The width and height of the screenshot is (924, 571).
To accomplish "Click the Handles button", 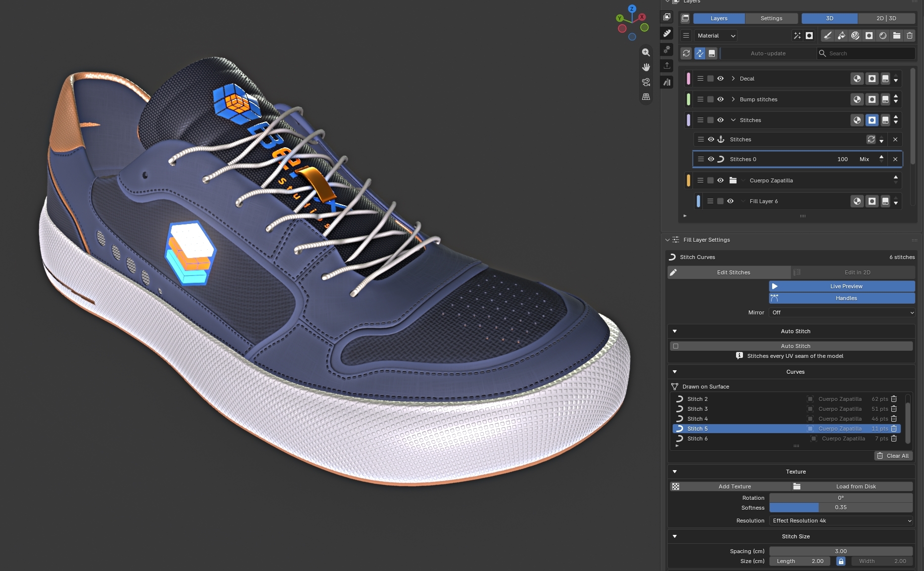I will 842,298.
